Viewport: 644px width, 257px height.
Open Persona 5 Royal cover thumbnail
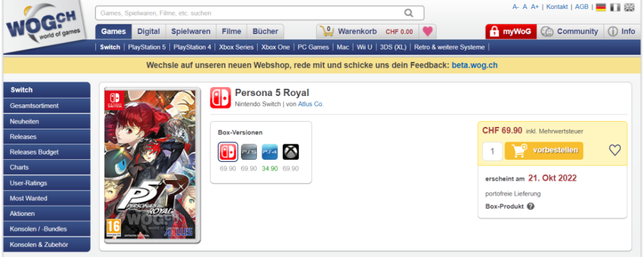click(x=153, y=165)
